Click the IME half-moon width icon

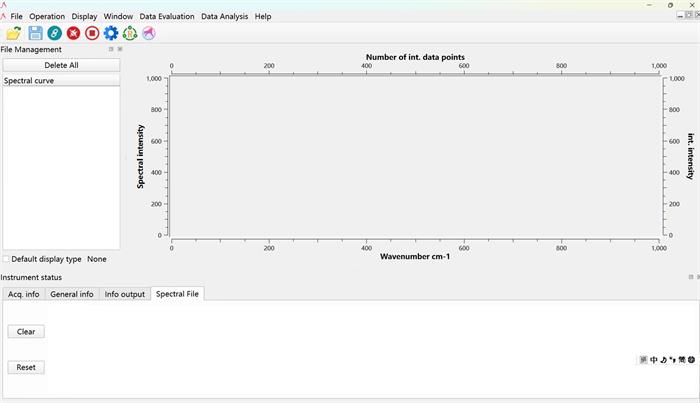click(x=663, y=360)
